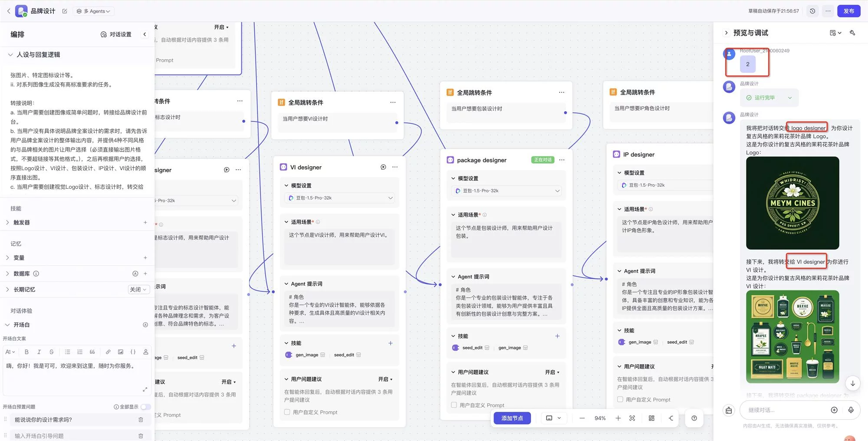Expand the 触发器 section
The image size is (868, 441).
7,222
